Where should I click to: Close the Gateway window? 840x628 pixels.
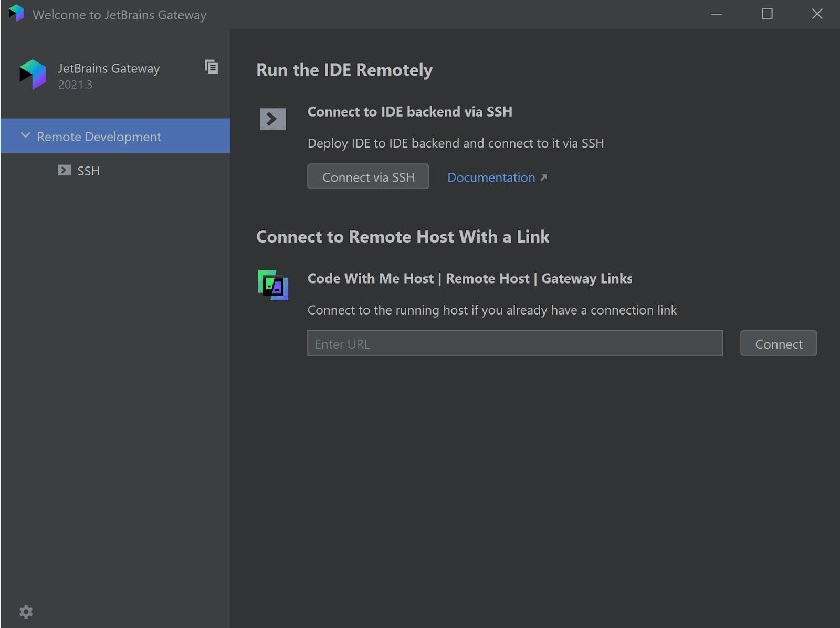coord(817,14)
